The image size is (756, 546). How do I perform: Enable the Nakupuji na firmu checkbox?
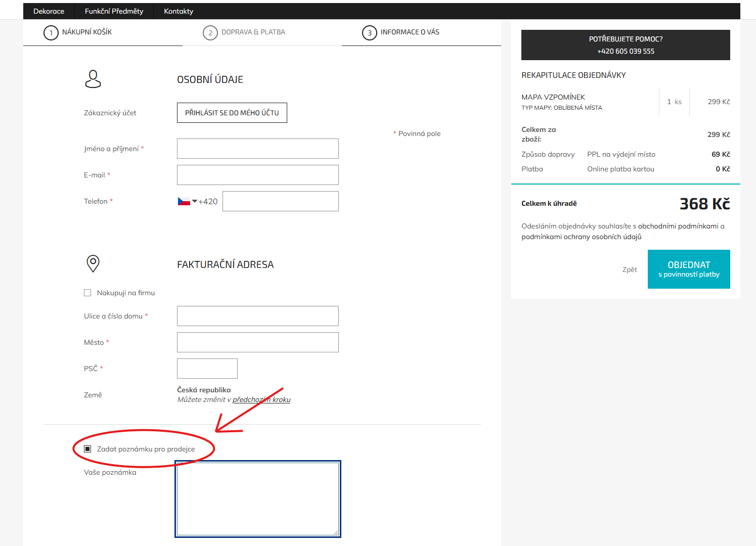point(87,293)
